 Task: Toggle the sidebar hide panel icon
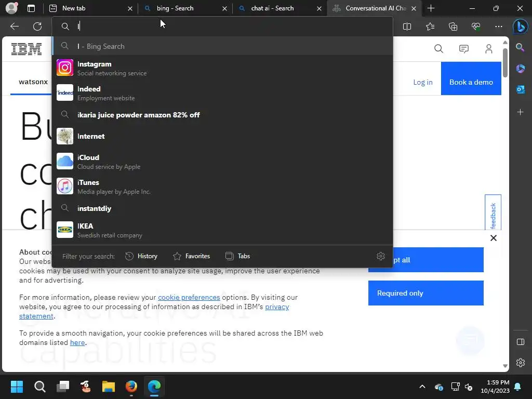tap(521, 342)
